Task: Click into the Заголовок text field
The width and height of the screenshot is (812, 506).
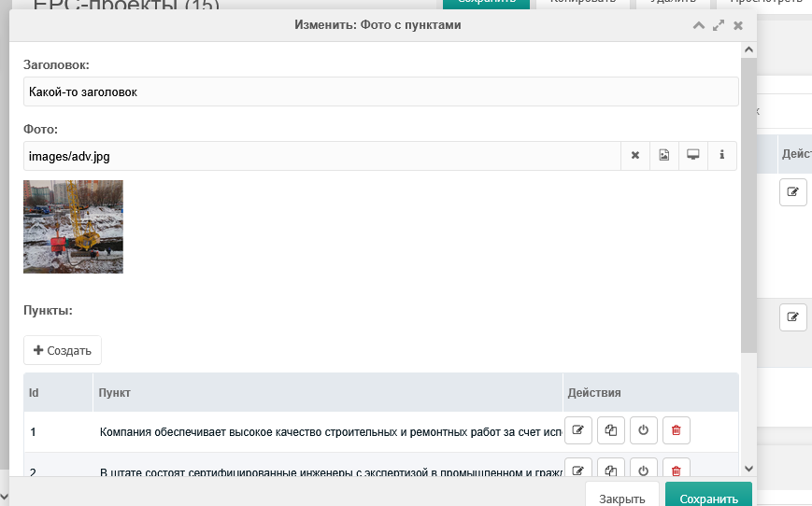Action: [380, 91]
